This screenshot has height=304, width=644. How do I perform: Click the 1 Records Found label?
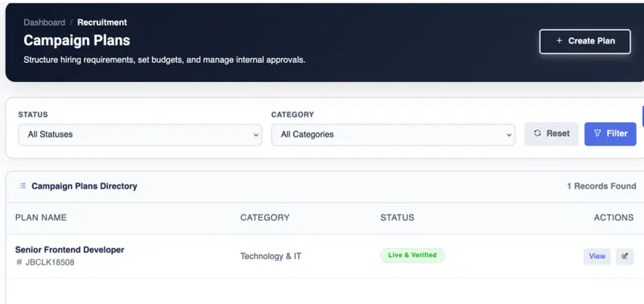[601, 186]
